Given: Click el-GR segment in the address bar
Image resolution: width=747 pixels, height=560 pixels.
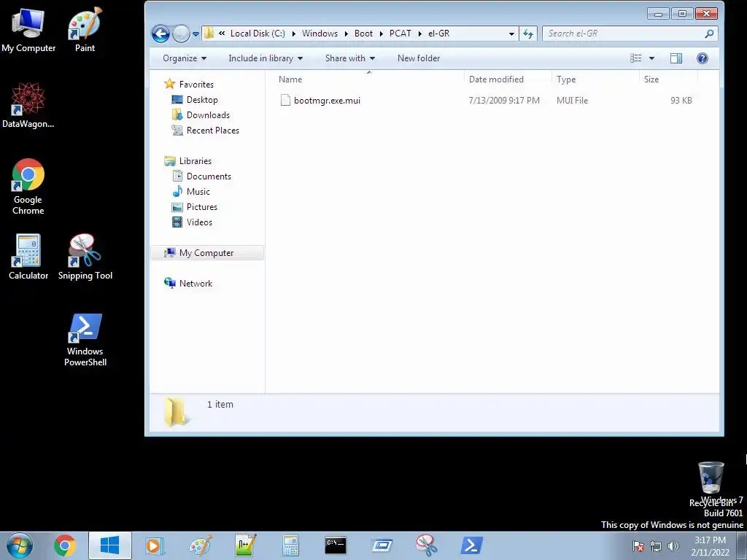Looking at the screenshot, I should pyautogui.click(x=438, y=34).
